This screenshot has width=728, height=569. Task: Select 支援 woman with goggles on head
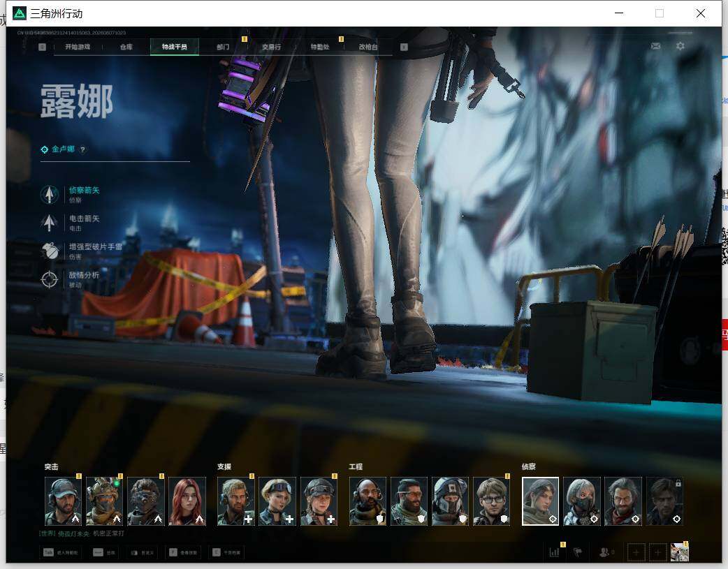tap(277, 501)
